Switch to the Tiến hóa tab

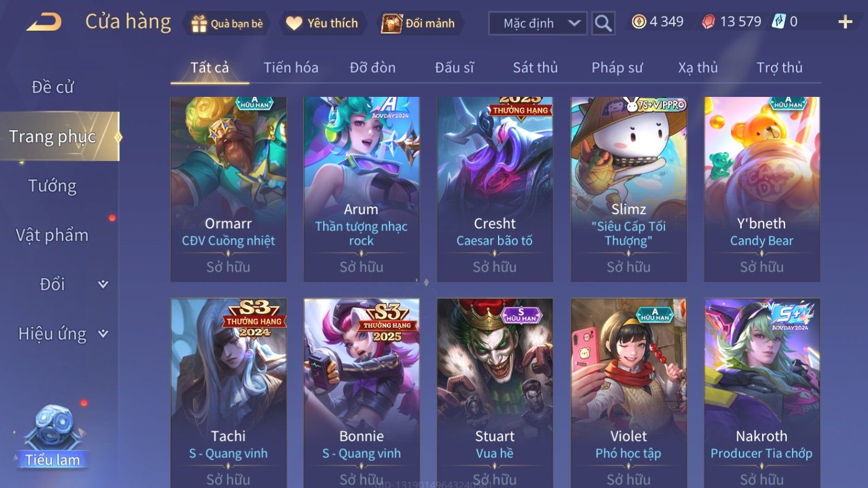pyautogui.click(x=290, y=67)
